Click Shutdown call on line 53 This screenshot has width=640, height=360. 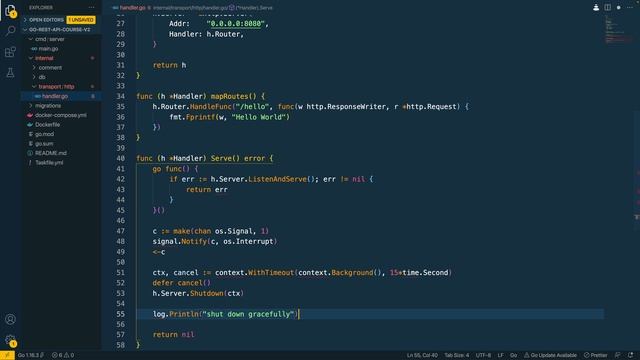click(x=207, y=293)
